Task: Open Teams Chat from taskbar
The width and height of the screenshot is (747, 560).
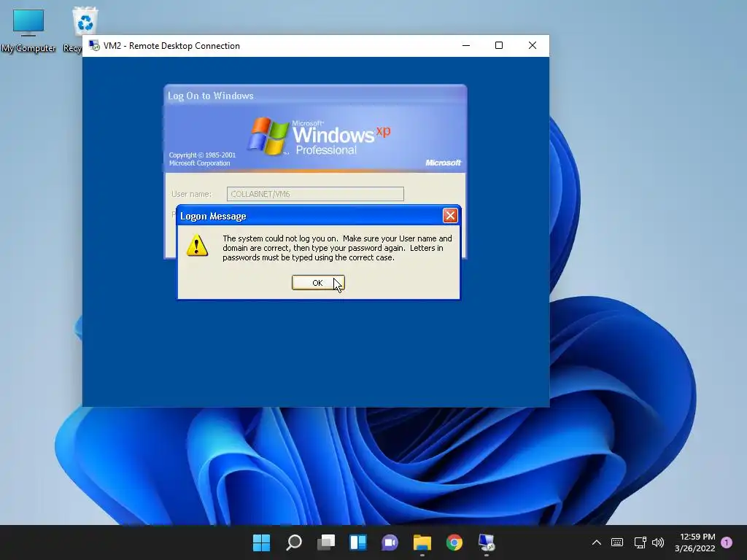Action: [390, 542]
